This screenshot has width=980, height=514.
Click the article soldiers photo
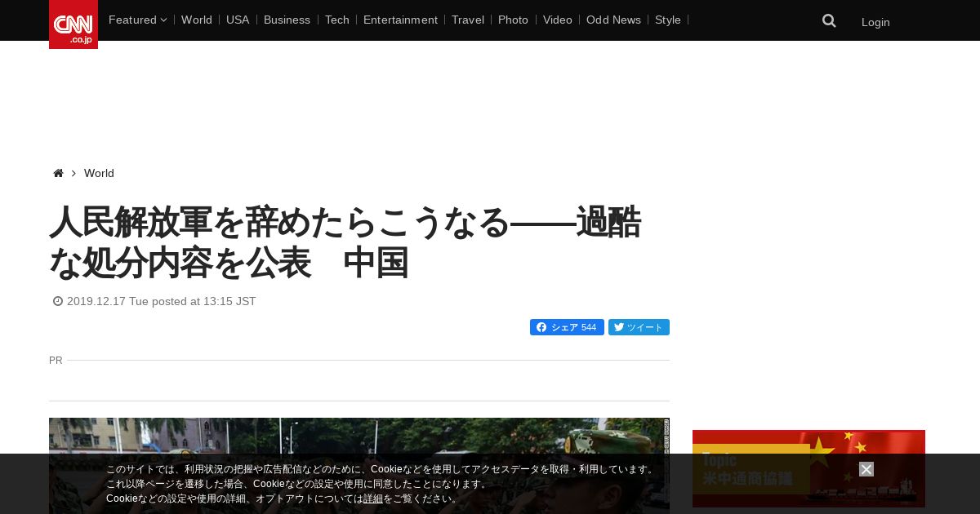[x=359, y=466]
